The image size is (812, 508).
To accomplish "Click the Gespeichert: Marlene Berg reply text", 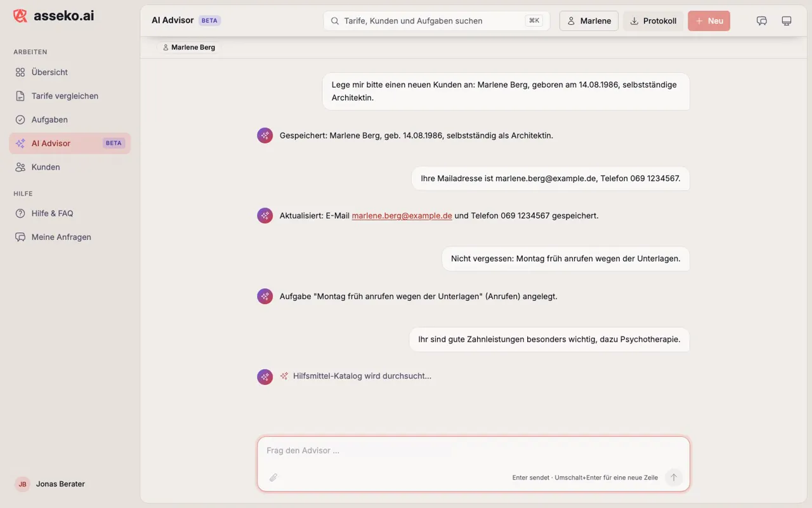I will [416, 135].
